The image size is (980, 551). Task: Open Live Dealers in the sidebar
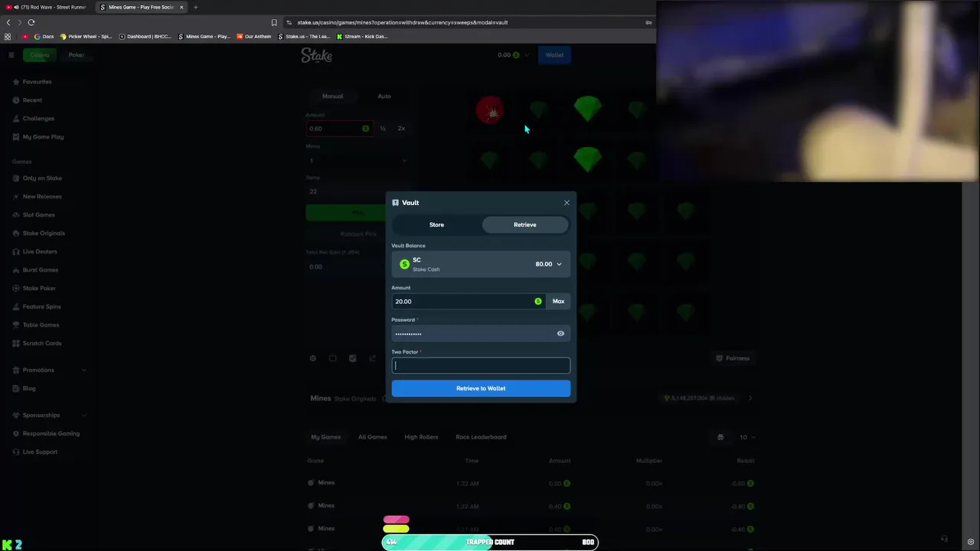[40, 252]
